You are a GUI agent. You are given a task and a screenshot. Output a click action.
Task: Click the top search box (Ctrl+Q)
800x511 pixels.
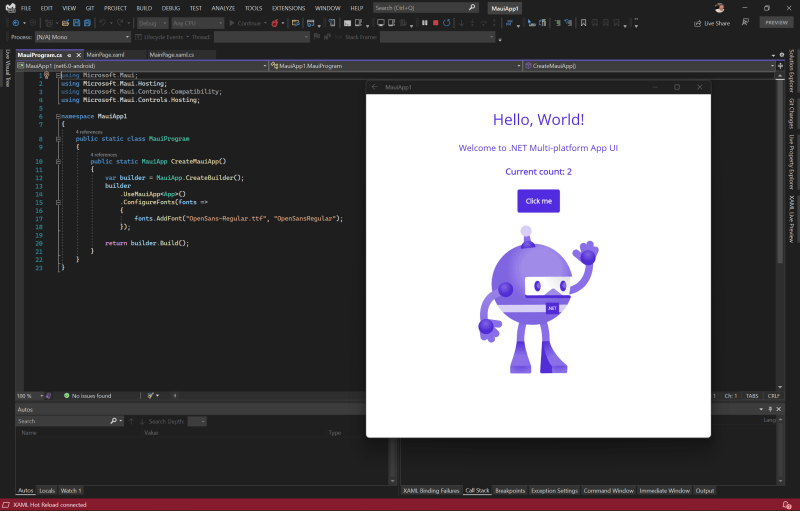426,8
